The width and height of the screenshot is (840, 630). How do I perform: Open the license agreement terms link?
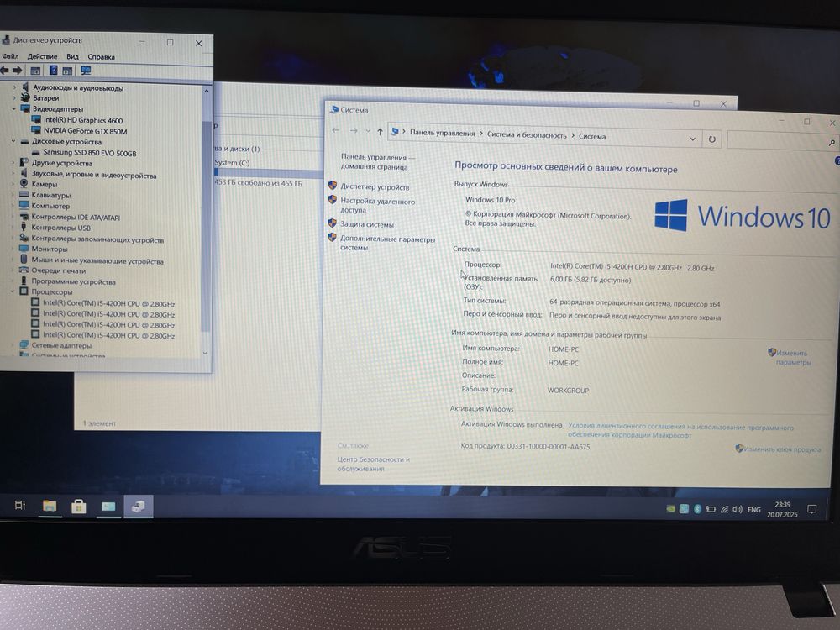(681, 431)
